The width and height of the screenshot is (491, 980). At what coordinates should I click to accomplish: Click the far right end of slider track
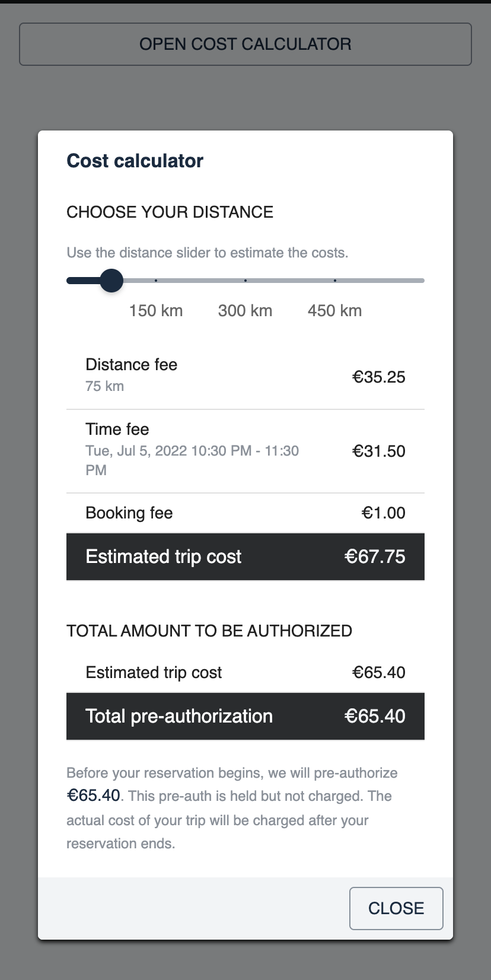(423, 281)
